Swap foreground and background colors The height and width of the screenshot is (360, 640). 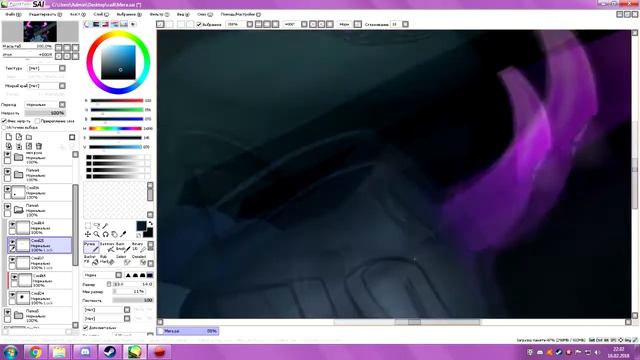150,223
